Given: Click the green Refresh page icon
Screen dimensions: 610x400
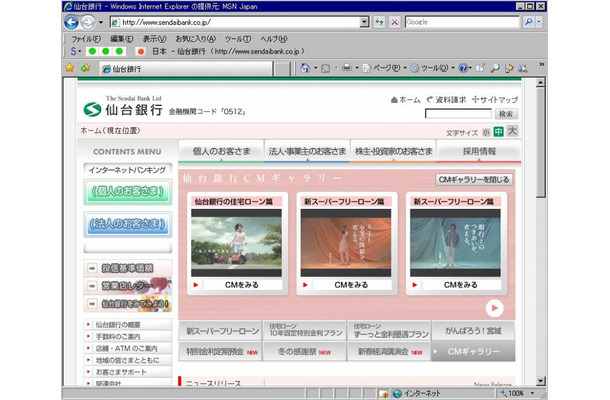Looking at the screenshot, I should 379,22.
